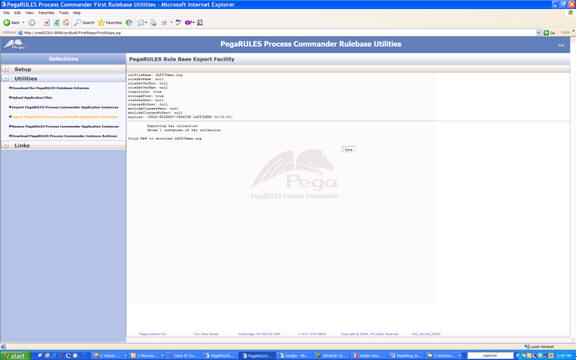Click the Pega logo in header
Image resolution: width=577 pixels, height=360 pixels.
[x=14, y=44]
